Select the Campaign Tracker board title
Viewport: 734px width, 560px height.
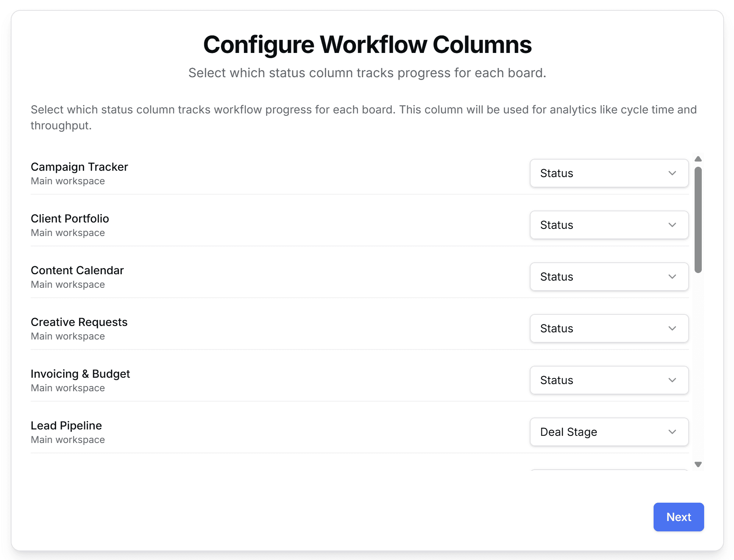[79, 167]
